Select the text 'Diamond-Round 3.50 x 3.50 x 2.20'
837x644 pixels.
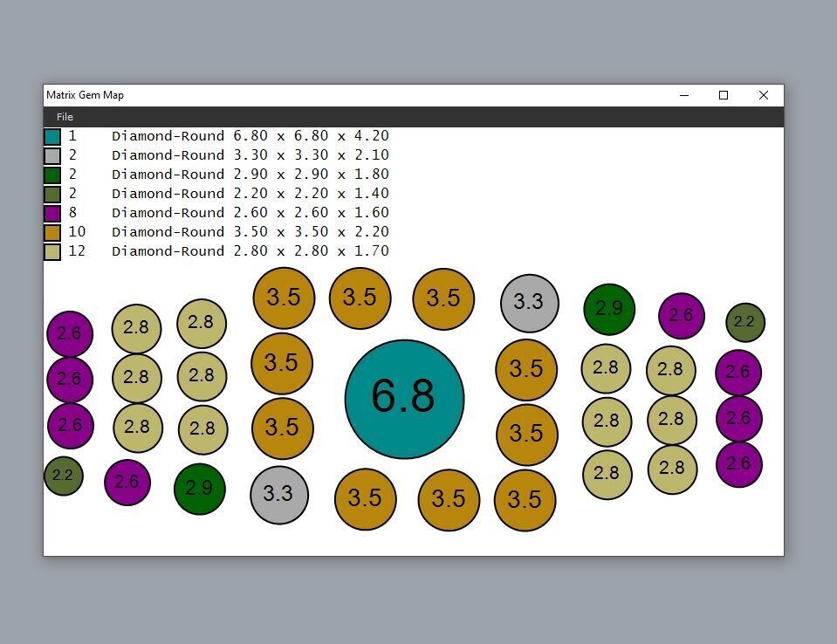pos(250,232)
